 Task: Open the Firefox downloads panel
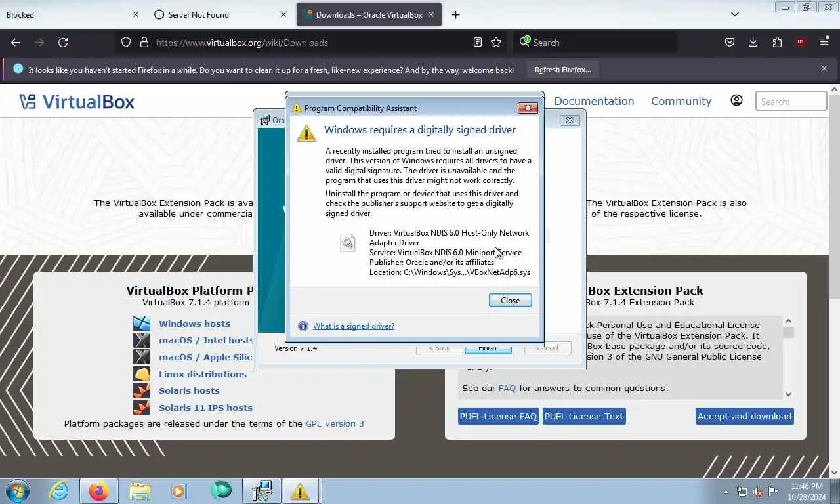pyautogui.click(x=753, y=42)
